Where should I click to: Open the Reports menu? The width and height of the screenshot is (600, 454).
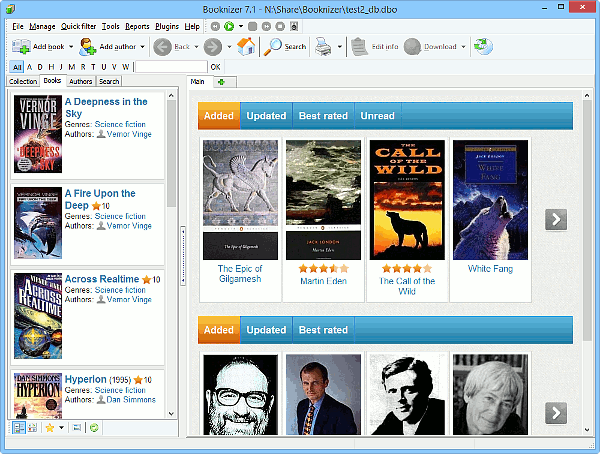coord(137,26)
